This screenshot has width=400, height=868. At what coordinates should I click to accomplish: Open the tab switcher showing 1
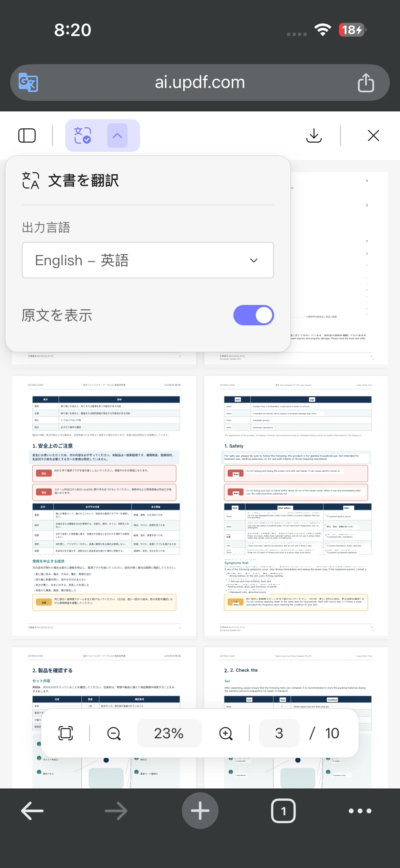pos(283,811)
